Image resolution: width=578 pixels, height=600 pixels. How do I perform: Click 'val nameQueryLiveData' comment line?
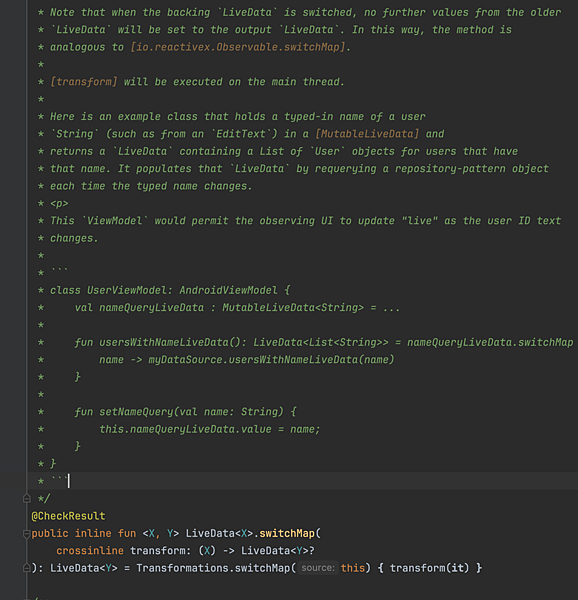[237, 308]
